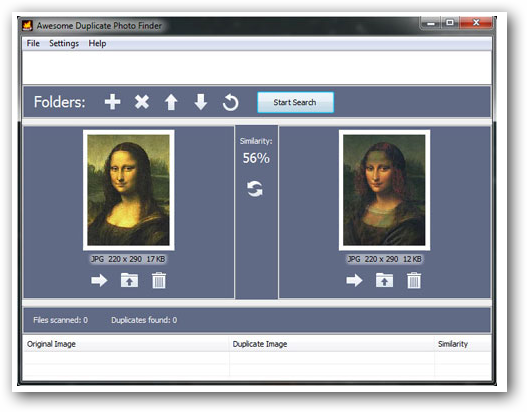Select the left Mona Lisa thumbnail
527x412 pixels.
click(129, 190)
